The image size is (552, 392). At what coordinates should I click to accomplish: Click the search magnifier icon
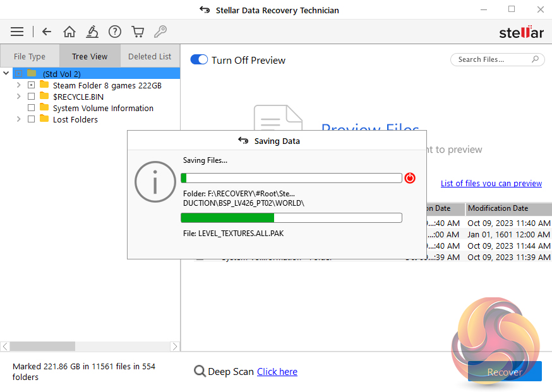point(535,59)
